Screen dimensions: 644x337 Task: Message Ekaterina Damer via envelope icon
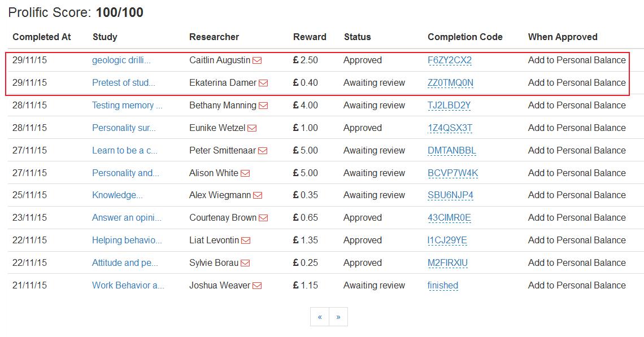[x=263, y=83]
